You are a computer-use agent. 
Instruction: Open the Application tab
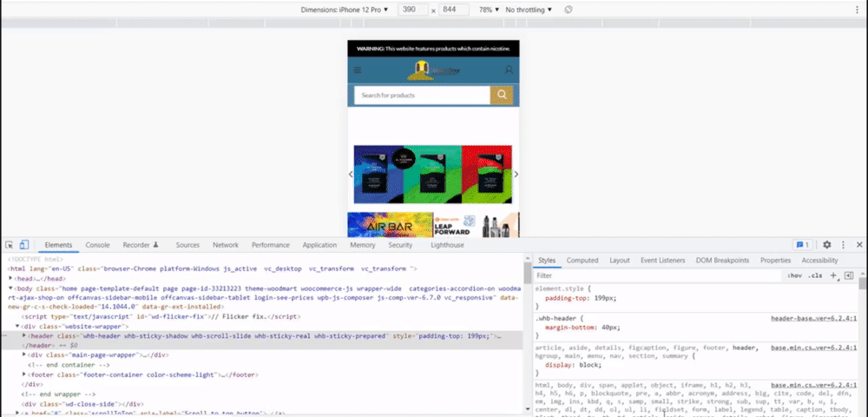point(319,245)
